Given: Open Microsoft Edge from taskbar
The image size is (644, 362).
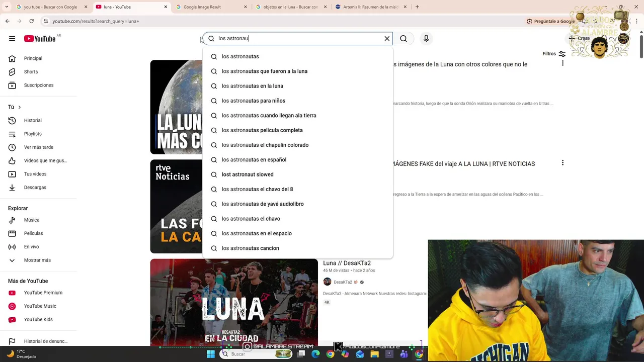Looking at the screenshot, I should tap(315, 354).
